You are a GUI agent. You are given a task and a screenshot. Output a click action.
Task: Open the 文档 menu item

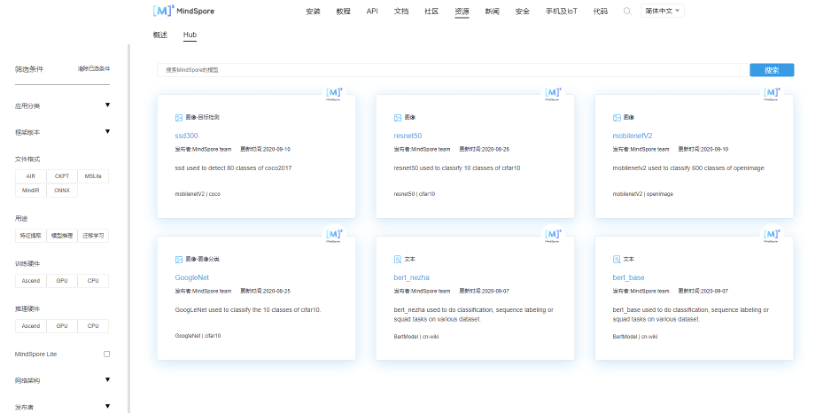pyautogui.click(x=401, y=11)
